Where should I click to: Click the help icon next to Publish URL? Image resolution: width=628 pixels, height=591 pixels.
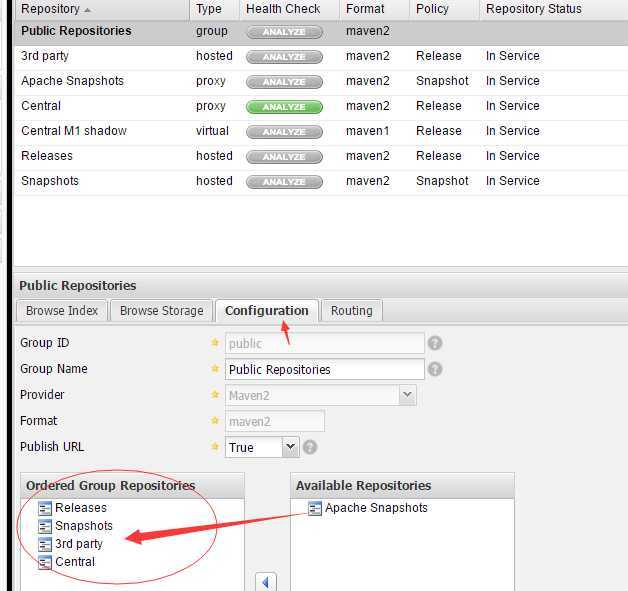click(x=310, y=447)
